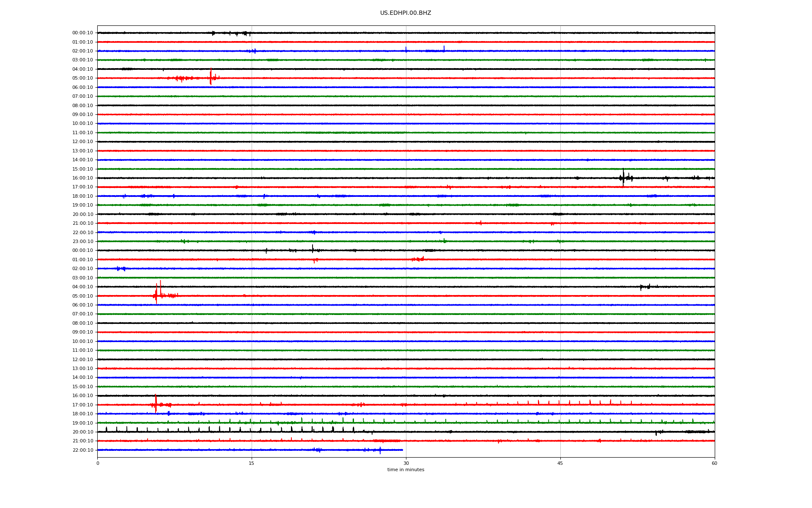Click the x-axis tick label 30
Image resolution: width=812 pixels, height=508 pixels.
pyautogui.click(x=406, y=463)
